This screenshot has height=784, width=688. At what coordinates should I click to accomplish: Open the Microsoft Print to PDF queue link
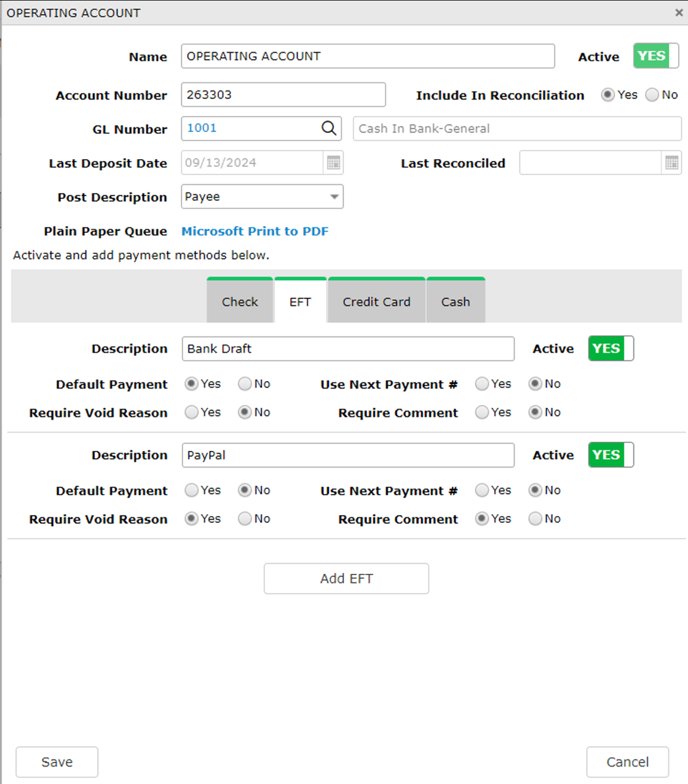click(255, 231)
